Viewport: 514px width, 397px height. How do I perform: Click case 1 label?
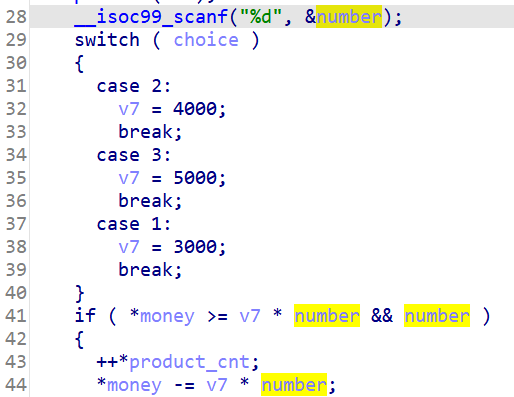click(x=134, y=224)
